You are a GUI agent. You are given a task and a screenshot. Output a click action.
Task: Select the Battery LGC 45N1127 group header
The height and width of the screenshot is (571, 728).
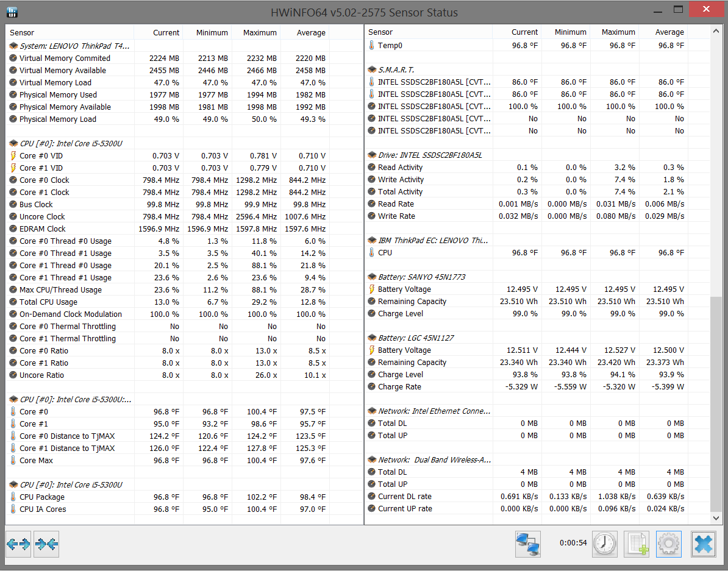[x=537, y=338]
